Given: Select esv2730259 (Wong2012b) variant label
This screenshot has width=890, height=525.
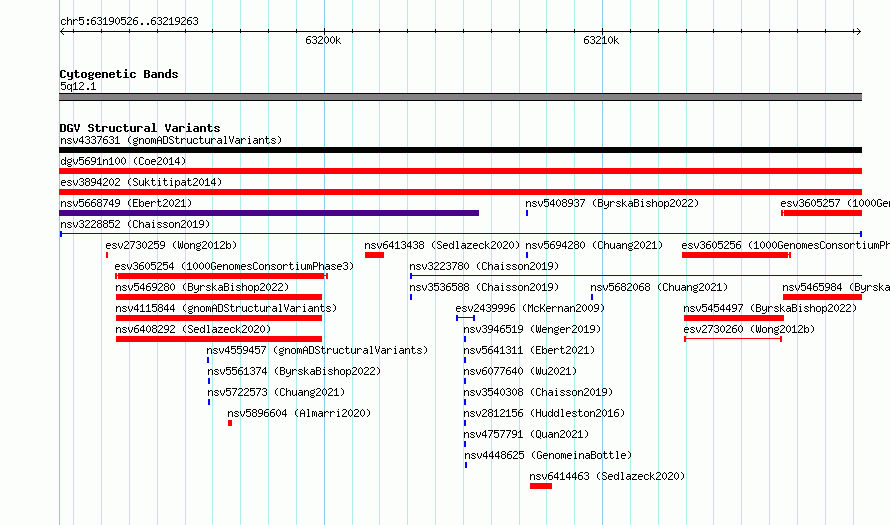Looking at the screenshot, I should click(x=171, y=245).
